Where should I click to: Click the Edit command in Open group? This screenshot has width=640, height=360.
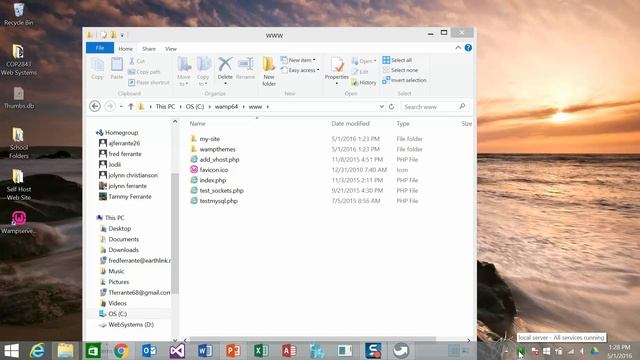(x=360, y=72)
